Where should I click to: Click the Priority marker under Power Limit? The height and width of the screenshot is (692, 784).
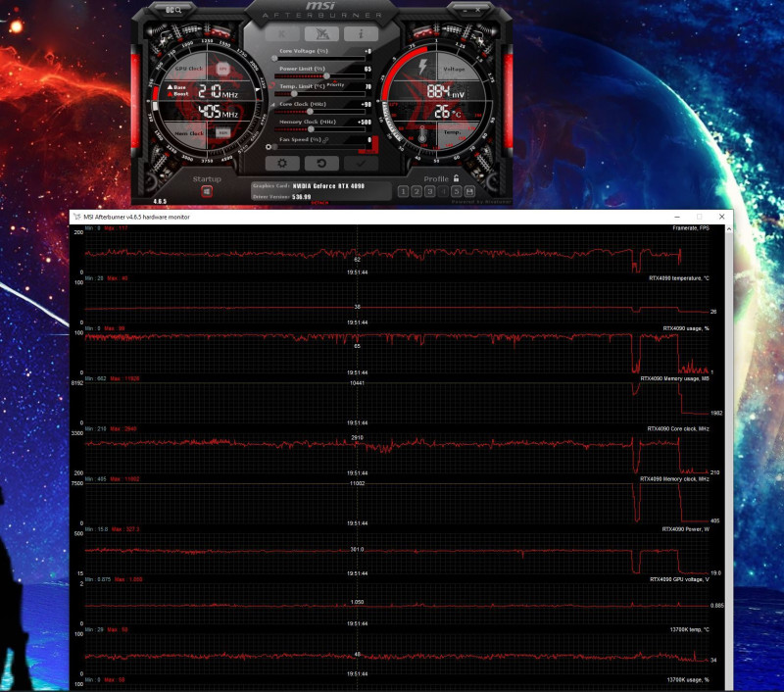coord(335,84)
